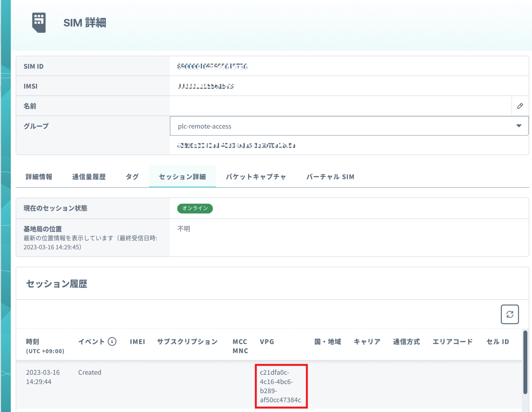
Task: Click the pencil icon to edit name
Action: coord(520,106)
